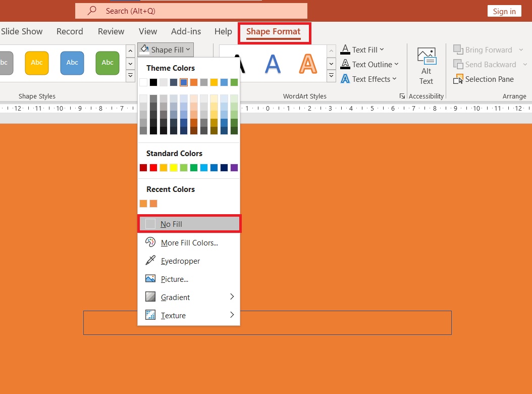Choose More Fill Colors palette icon
This screenshot has height=394, width=532.
(x=150, y=242)
